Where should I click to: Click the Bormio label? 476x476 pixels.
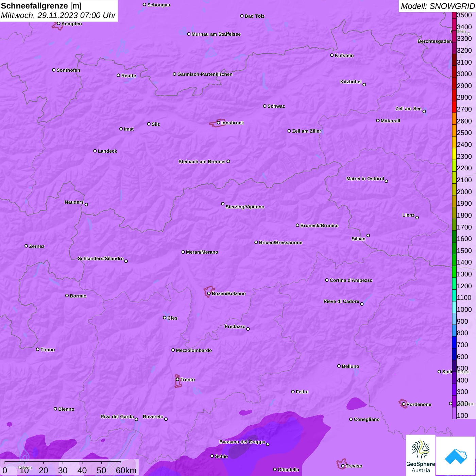click(x=78, y=296)
